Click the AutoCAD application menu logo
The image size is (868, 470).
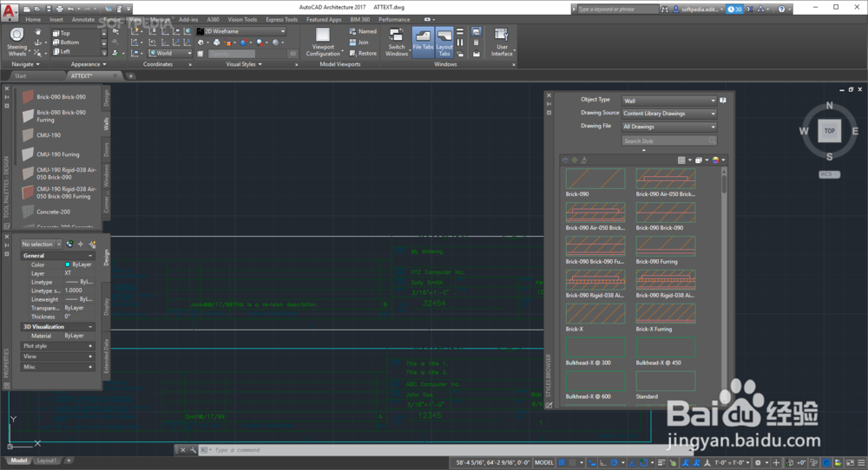(10, 11)
